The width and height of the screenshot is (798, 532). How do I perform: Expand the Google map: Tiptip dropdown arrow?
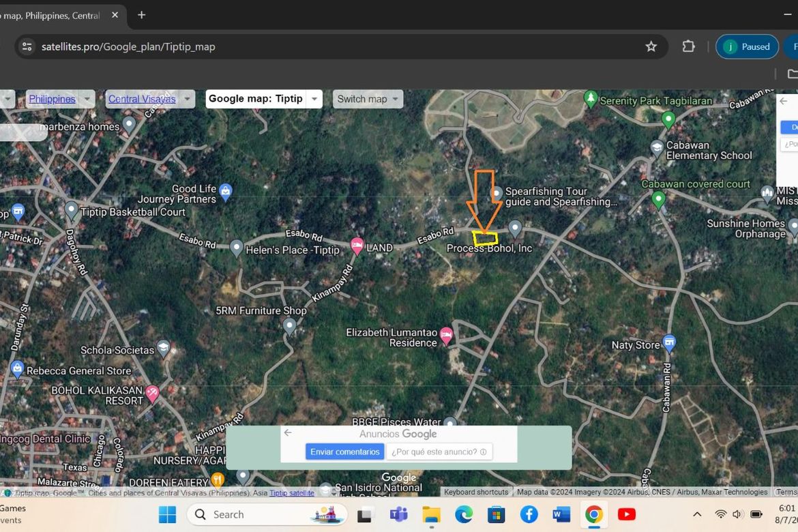pos(314,99)
